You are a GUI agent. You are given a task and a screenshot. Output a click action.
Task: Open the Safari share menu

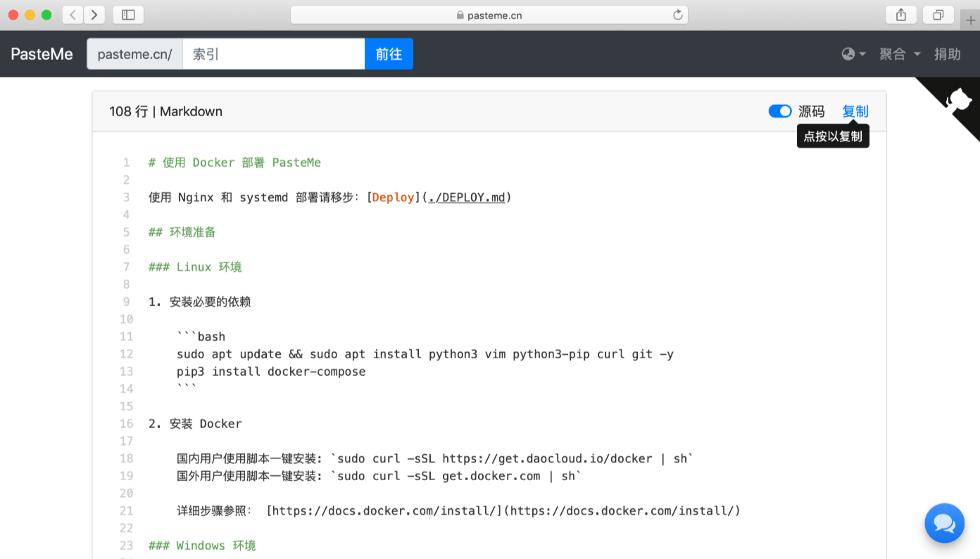point(901,15)
